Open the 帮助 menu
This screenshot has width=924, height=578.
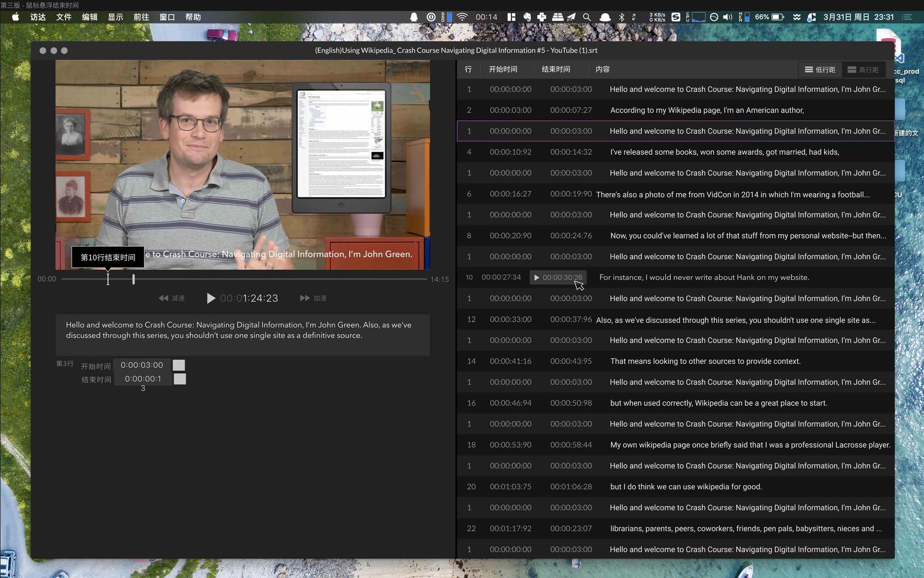[193, 17]
